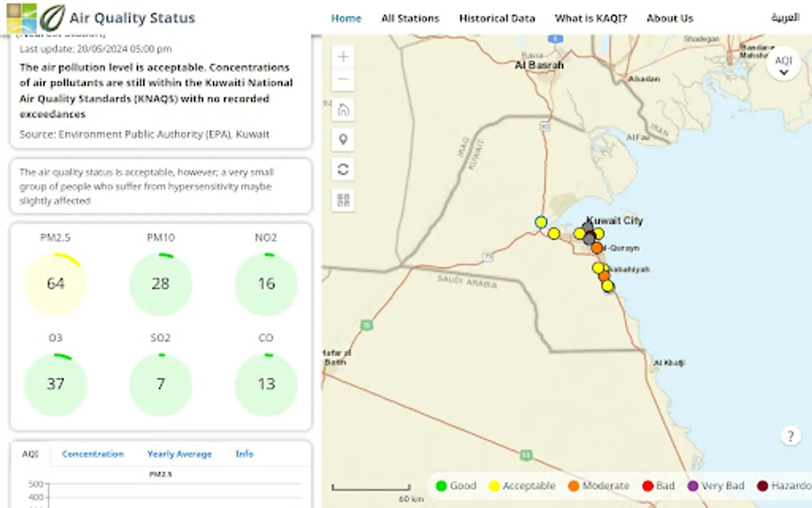Click the Air Quality Status title
Screen dimensions: 812x508
pyautogui.click(x=132, y=18)
